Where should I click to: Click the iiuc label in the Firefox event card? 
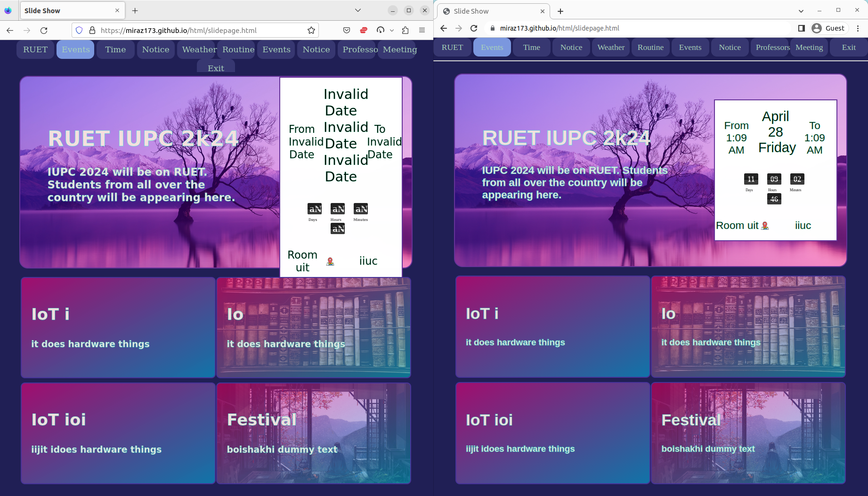[x=368, y=261]
